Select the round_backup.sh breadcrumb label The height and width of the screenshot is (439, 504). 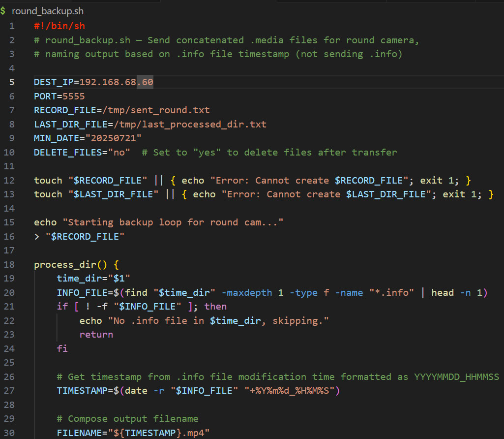44,11
